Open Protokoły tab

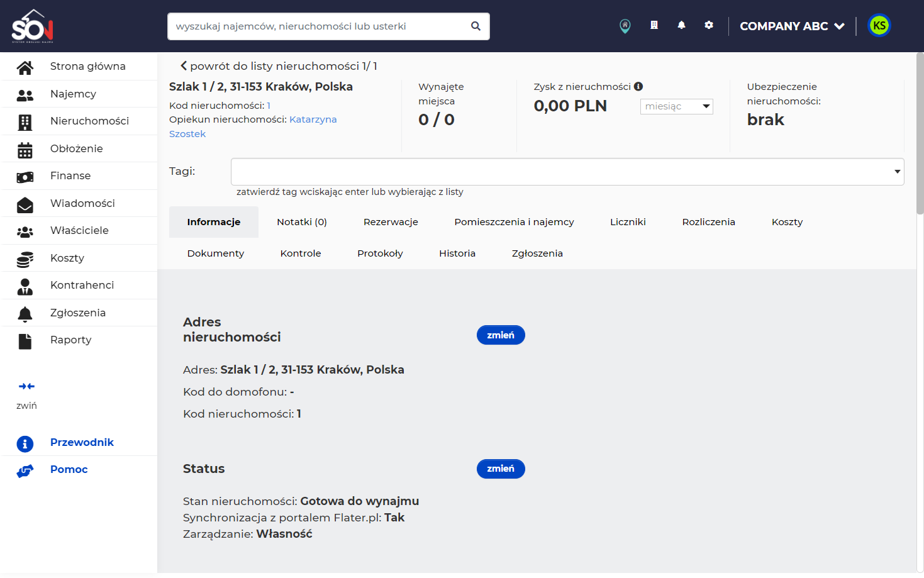(380, 253)
